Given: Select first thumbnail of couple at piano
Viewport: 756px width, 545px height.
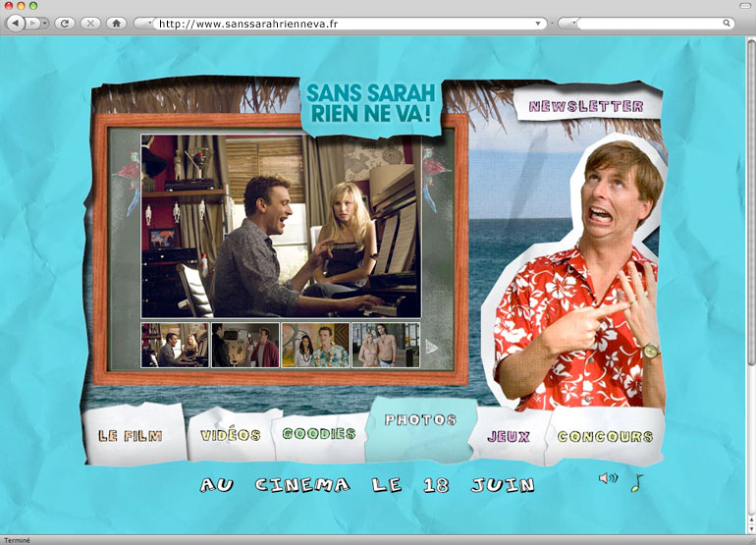Looking at the screenshot, I should [x=175, y=346].
